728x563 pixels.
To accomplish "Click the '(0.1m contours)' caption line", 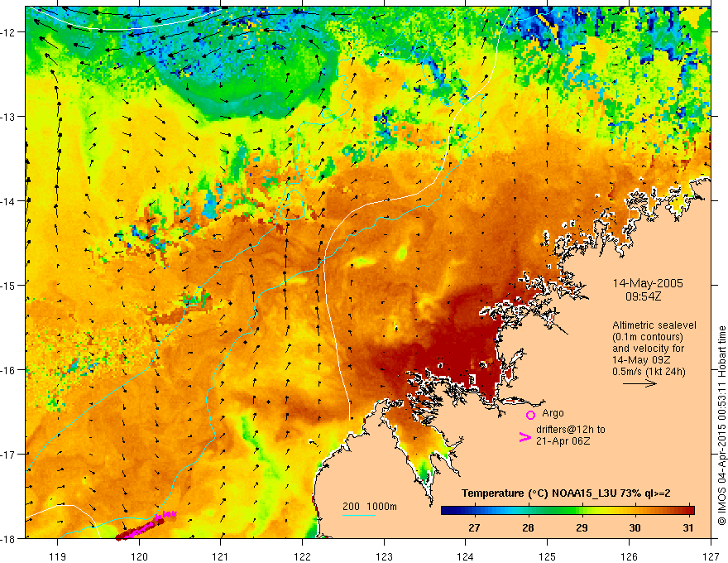I will (x=648, y=337).
